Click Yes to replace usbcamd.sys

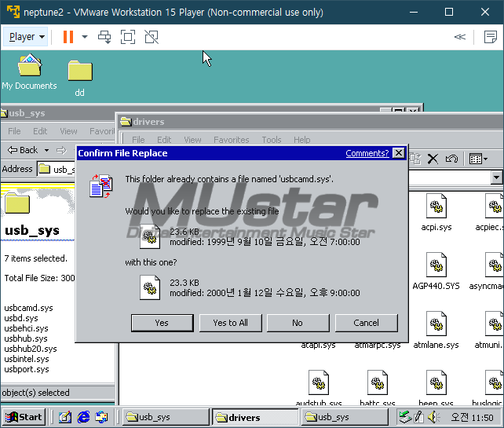[162, 323]
